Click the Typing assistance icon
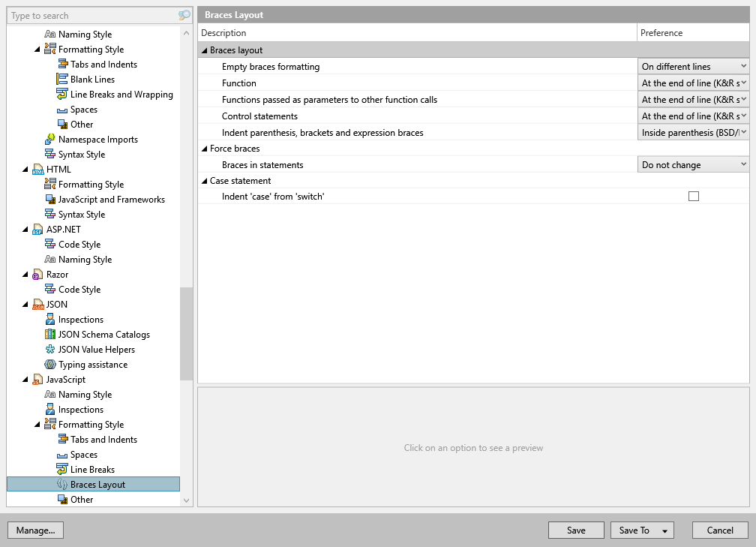This screenshot has height=547, width=756. click(x=50, y=364)
